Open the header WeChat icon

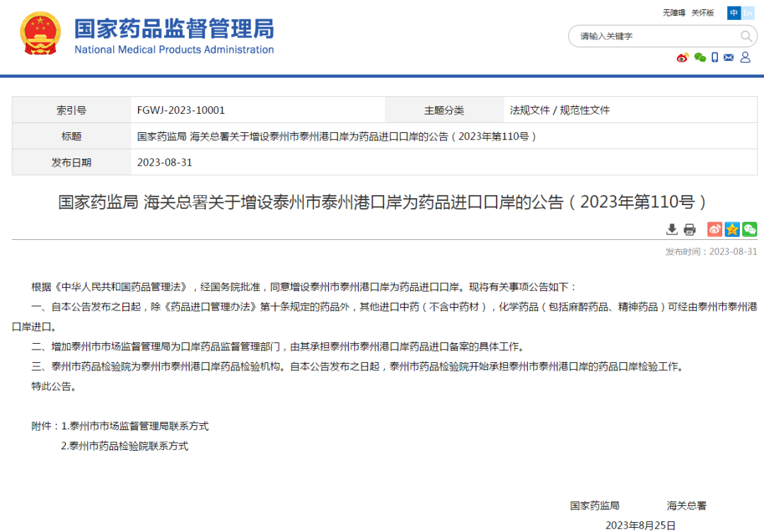tap(700, 57)
